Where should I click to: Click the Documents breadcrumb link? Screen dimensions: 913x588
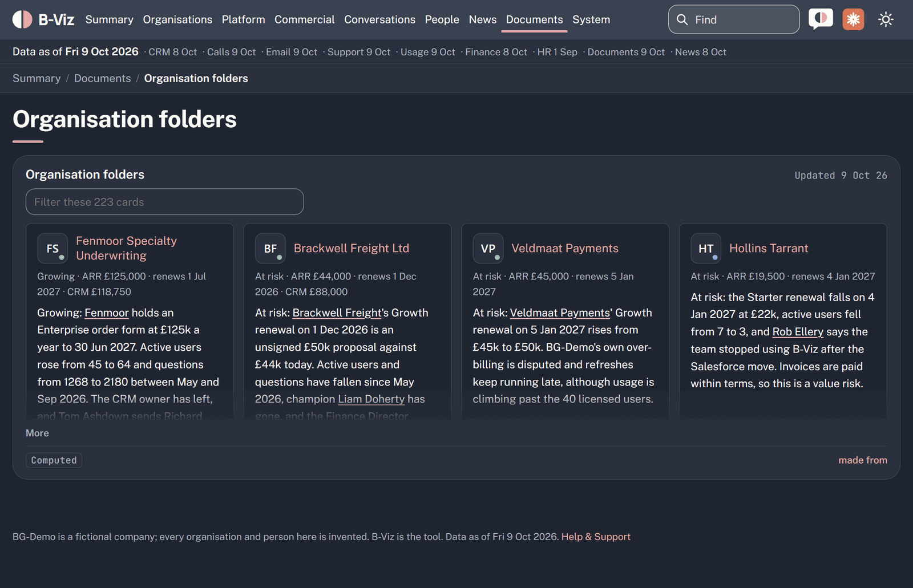(x=103, y=78)
